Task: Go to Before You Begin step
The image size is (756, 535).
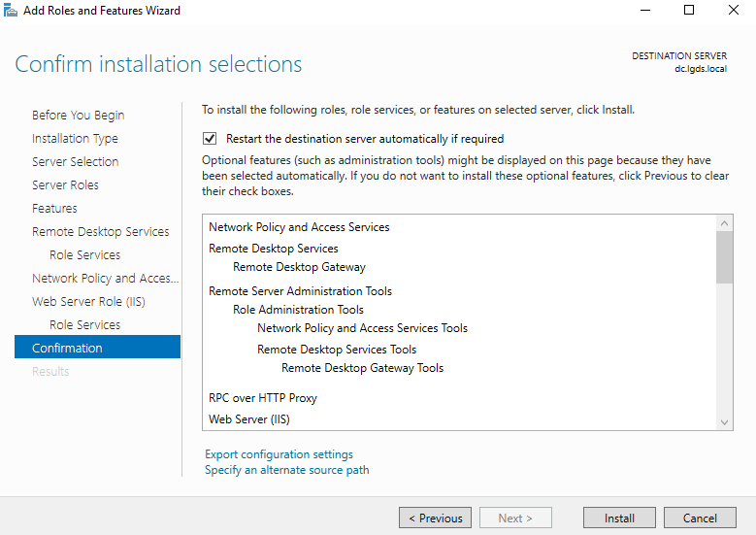Action: click(x=78, y=116)
